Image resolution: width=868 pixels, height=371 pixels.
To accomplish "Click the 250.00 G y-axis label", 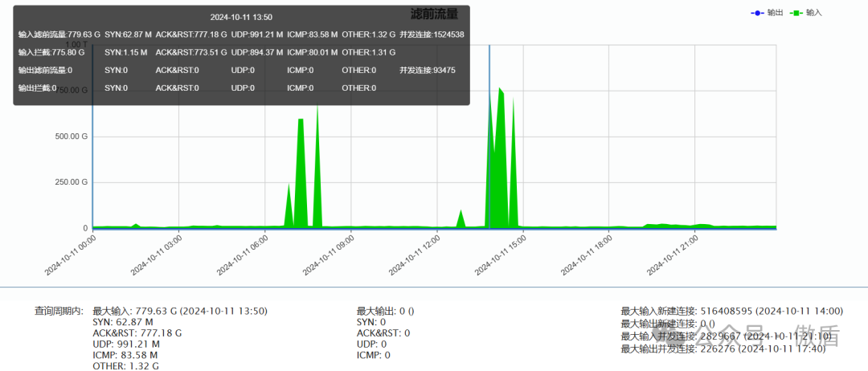I will tap(70, 182).
